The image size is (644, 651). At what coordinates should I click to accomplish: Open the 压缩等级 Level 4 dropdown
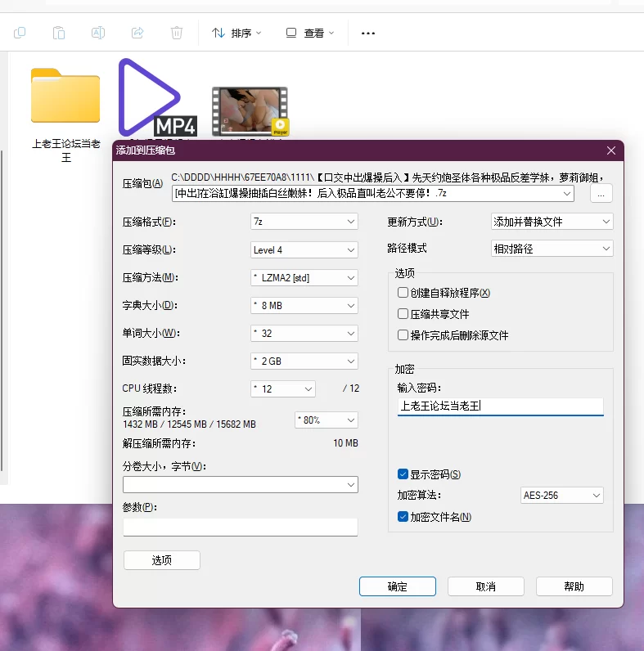pyautogui.click(x=304, y=249)
